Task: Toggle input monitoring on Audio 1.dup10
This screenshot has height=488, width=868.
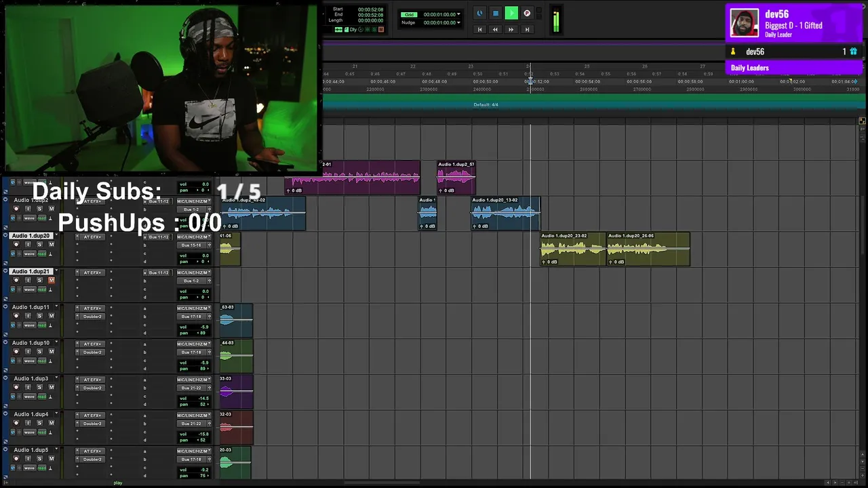Action: [28, 352]
